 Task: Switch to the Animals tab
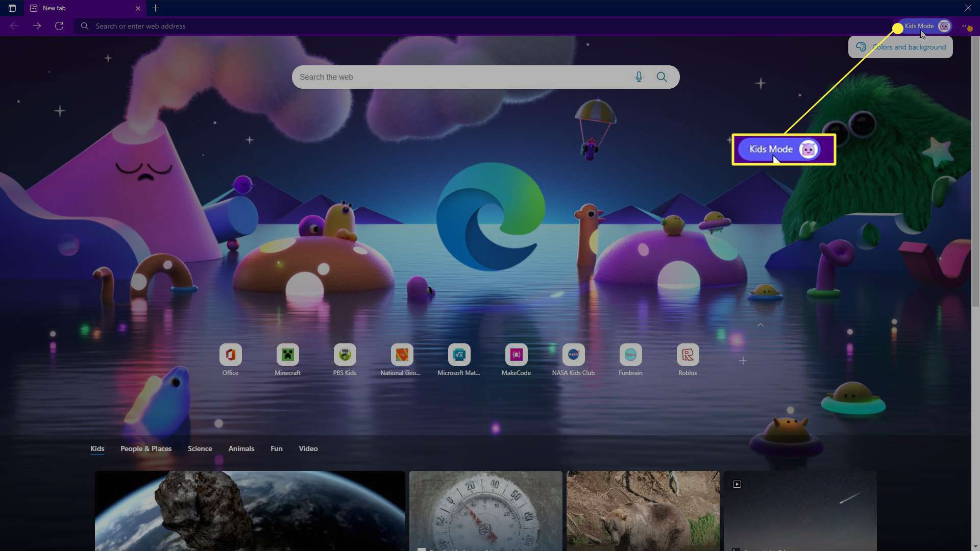click(x=241, y=448)
